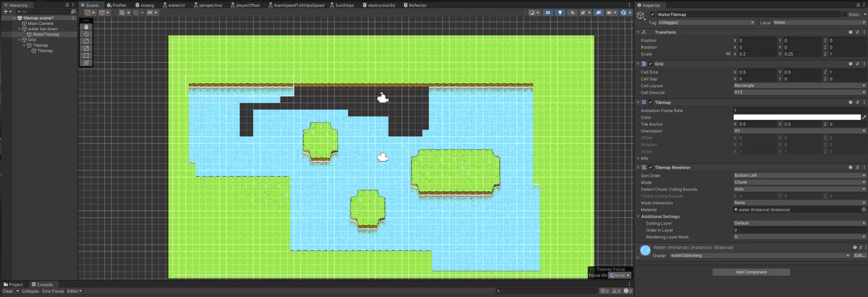Image resolution: width=868 pixels, height=297 pixels.
Task: Toggle scene lighting lightbulb button
Action: pos(560,12)
